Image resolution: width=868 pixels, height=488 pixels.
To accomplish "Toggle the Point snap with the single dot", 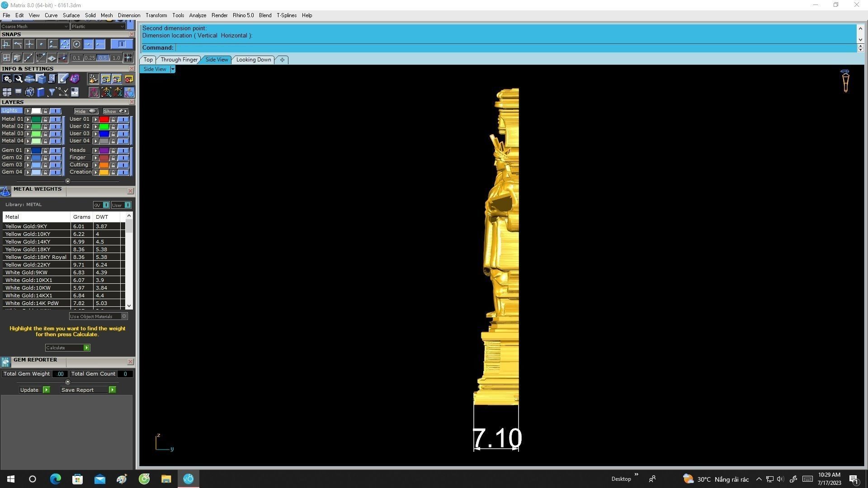I will [x=41, y=44].
